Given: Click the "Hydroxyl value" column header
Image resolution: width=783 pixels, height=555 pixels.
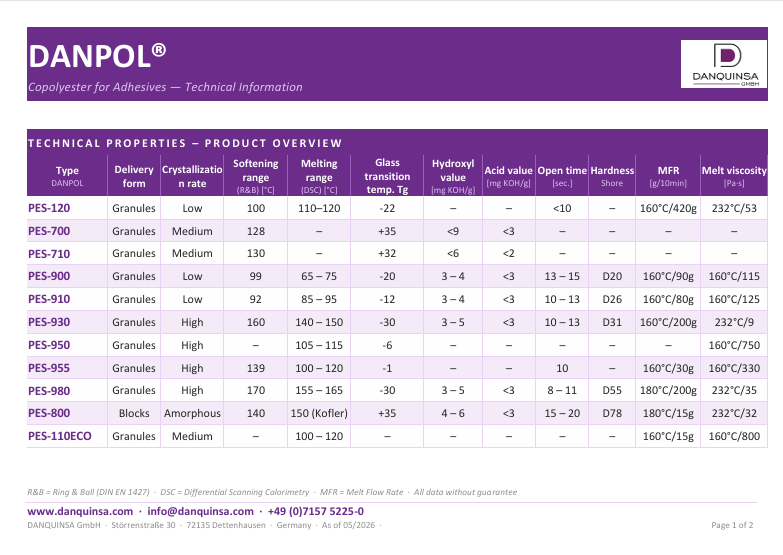Looking at the screenshot, I should (453, 176).
